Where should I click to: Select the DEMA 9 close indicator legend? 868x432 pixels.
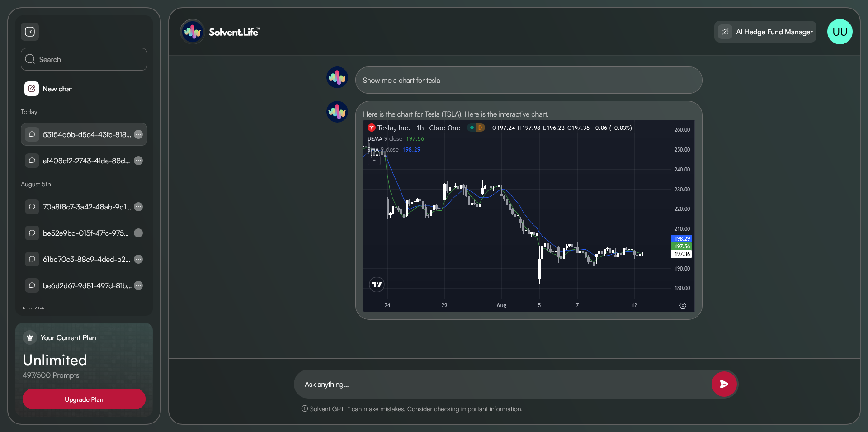pyautogui.click(x=396, y=139)
